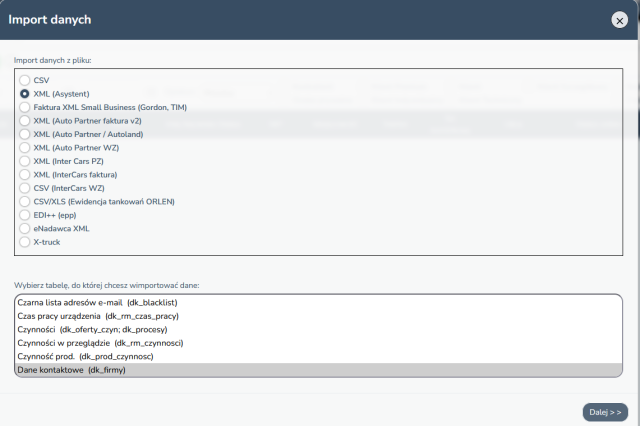Viewport: 640px width, 426px height.
Task: Pick Czynność prod. (dk_prod_czynnosc) row
Action: (x=318, y=357)
